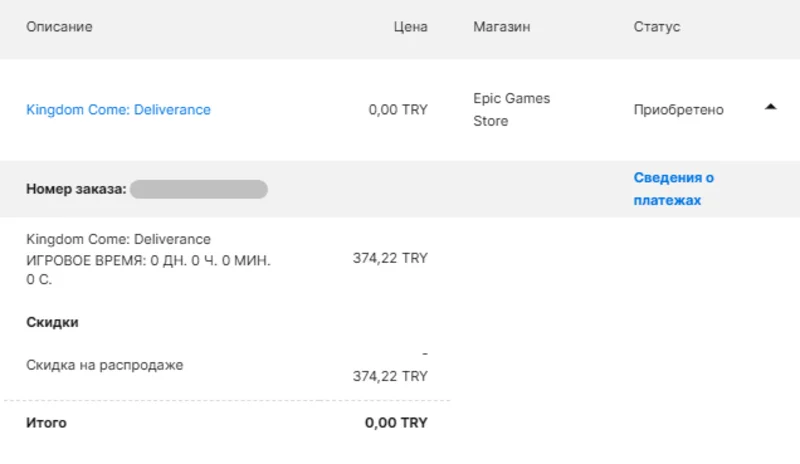Click the Kingdom Come: Deliverance line item name
This screenshot has height=464, width=800.
[118, 239]
